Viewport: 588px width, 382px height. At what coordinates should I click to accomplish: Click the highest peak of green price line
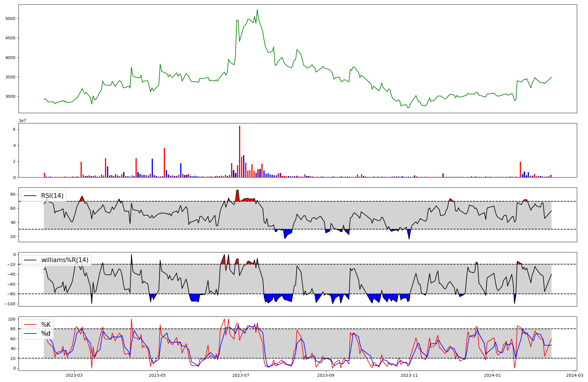click(x=257, y=10)
